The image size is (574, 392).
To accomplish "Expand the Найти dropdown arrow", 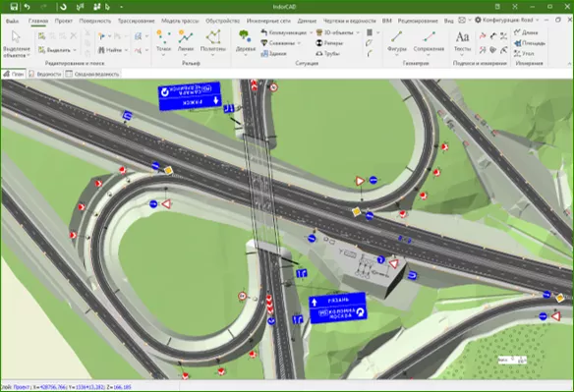I will (x=126, y=50).
